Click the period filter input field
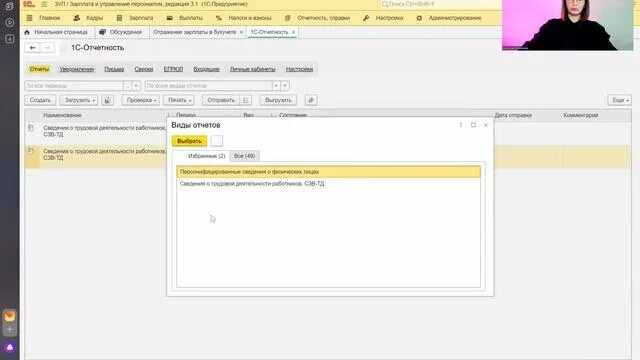This screenshot has width=640, height=360. pyautogui.click(x=74, y=86)
